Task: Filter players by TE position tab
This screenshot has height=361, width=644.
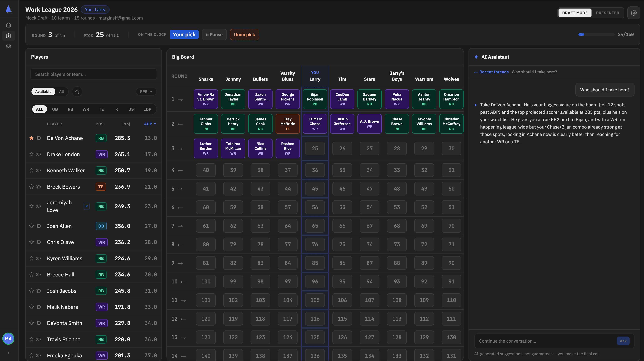Action: [x=101, y=109]
